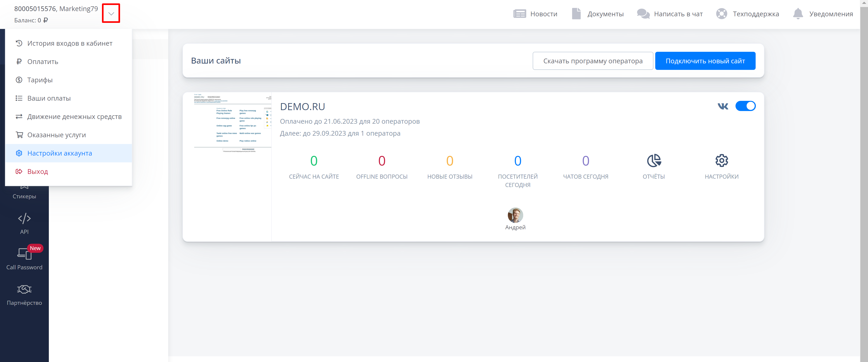The height and width of the screenshot is (362, 868).
Task: Collapse the account dropdown chevron
Action: tap(111, 14)
